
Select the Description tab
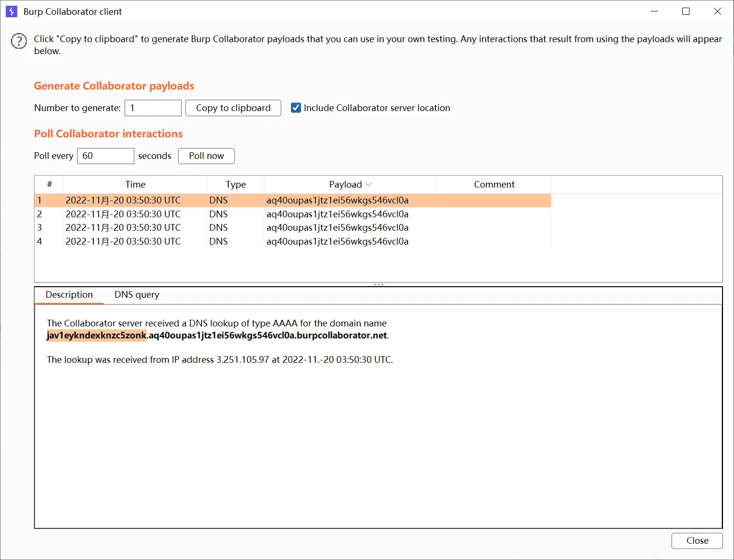[69, 295]
